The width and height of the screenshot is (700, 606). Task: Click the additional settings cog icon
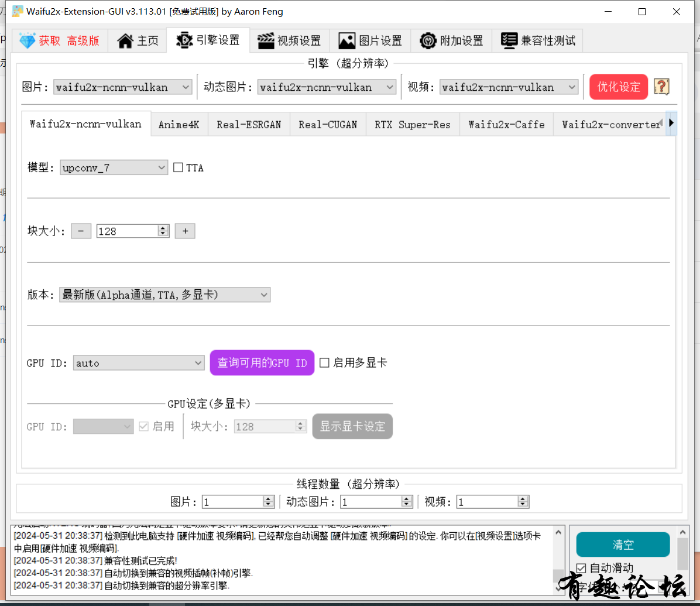pyautogui.click(x=428, y=40)
